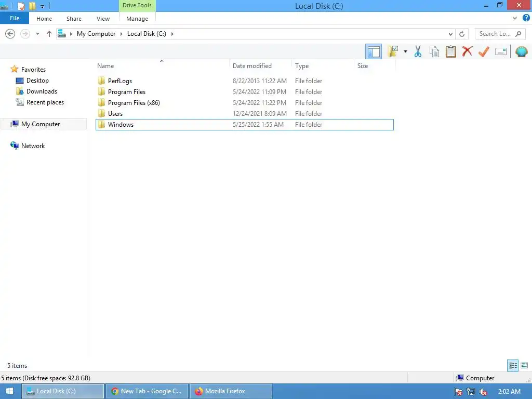The width and height of the screenshot is (532, 399).
Task: Sort by the Type column header
Action: pyautogui.click(x=323, y=66)
